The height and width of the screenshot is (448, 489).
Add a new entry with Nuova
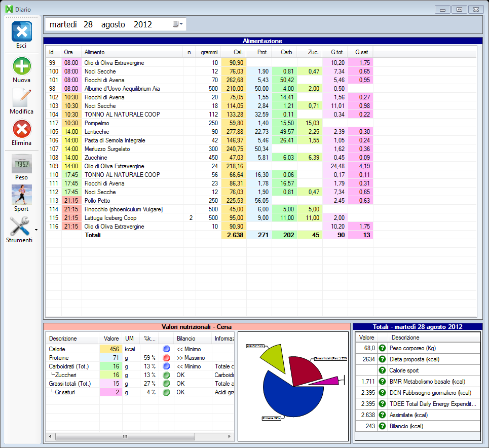pos(21,66)
